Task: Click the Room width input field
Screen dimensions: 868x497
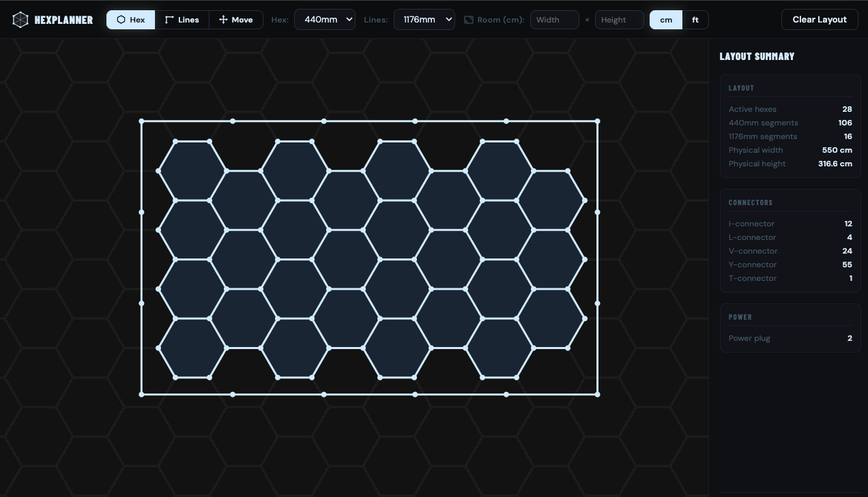Action: pos(555,20)
